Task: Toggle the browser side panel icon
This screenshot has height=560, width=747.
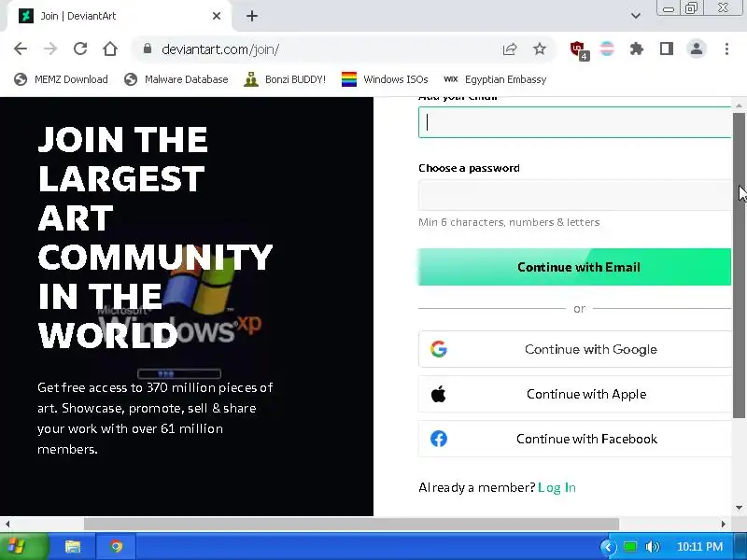Action: click(667, 49)
